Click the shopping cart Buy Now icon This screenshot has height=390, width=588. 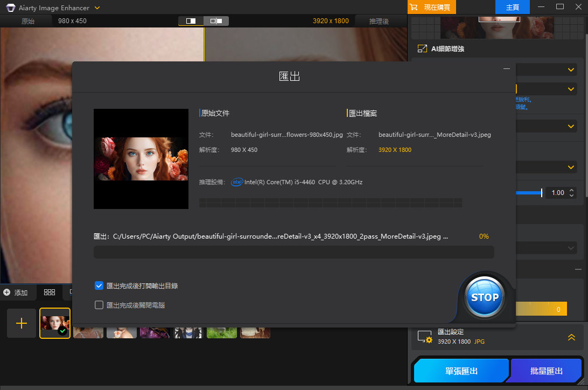[x=414, y=7]
